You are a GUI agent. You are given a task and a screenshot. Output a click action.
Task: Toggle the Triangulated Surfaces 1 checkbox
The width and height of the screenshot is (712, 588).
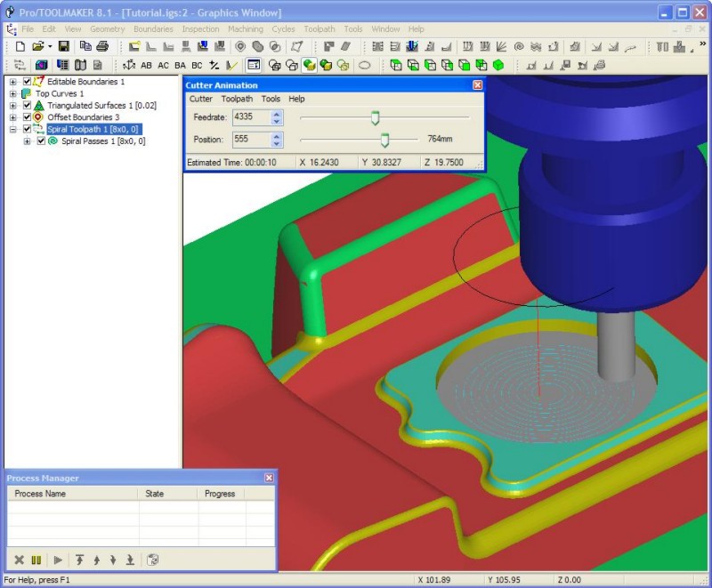click(x=27, y=105)
